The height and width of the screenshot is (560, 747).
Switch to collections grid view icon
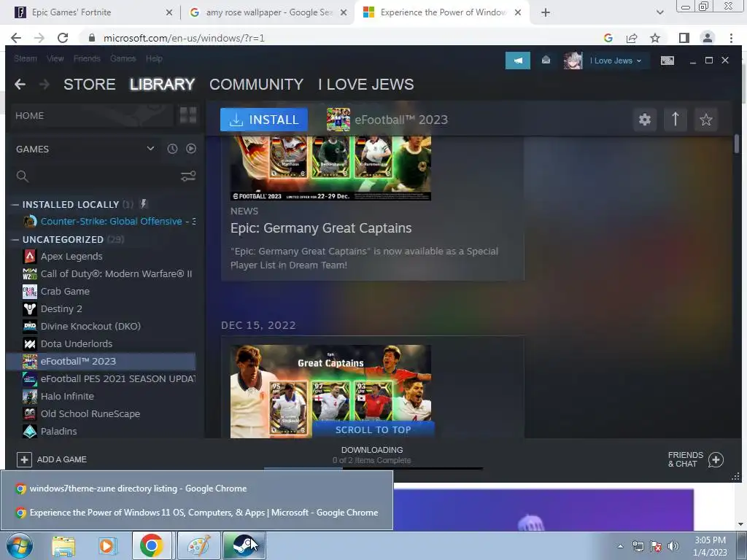187,115
